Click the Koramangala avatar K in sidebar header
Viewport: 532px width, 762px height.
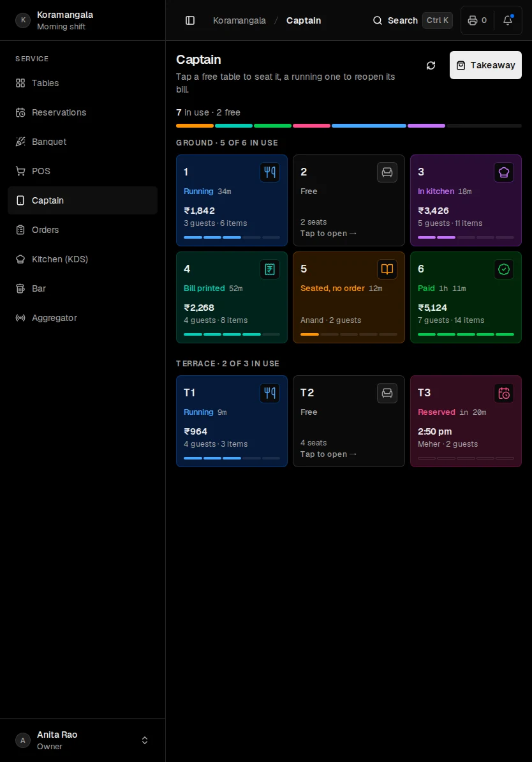point(23,20)
